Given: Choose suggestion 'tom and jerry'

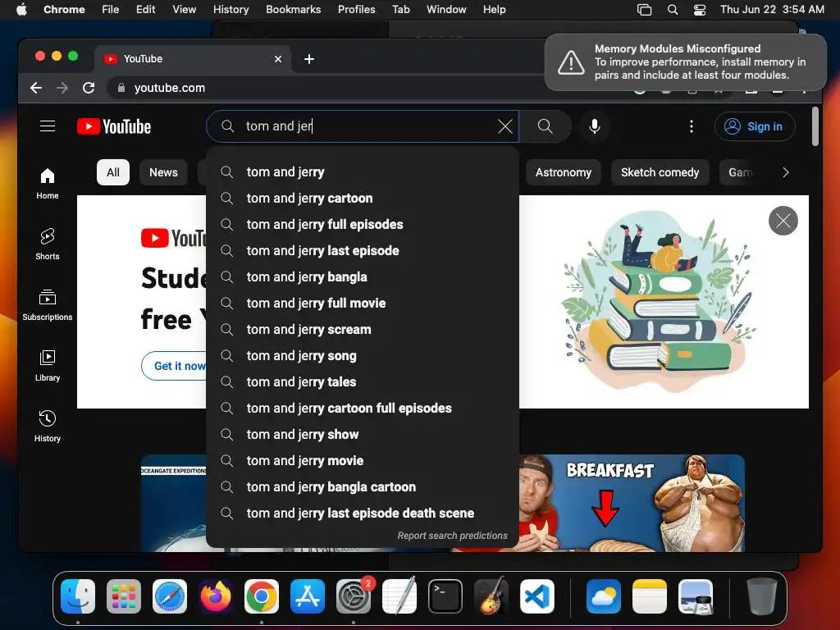Looking at the screenshot, I should pyautogui.click(x=363, y=172).
